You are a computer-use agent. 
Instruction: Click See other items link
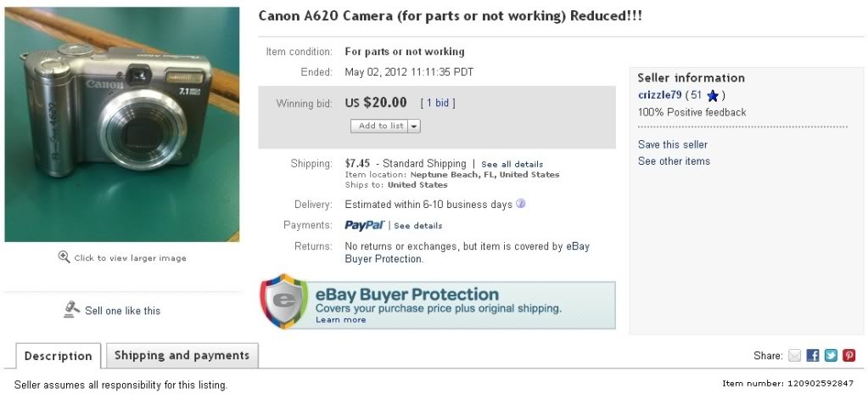coord(674,161)
